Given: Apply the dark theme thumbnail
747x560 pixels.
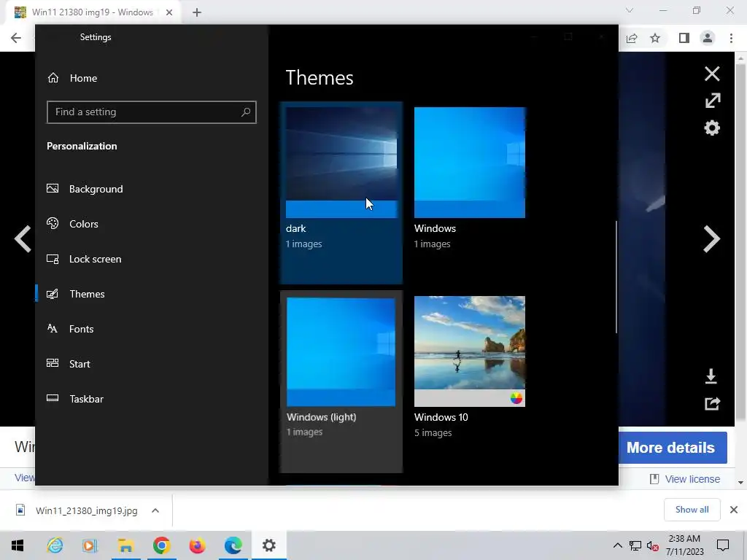Looking at the screenshot, I should [341, 163].
